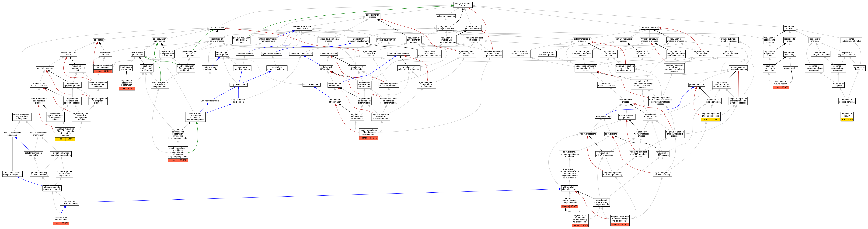Select the 'epidermis development' node

(399, 54)
